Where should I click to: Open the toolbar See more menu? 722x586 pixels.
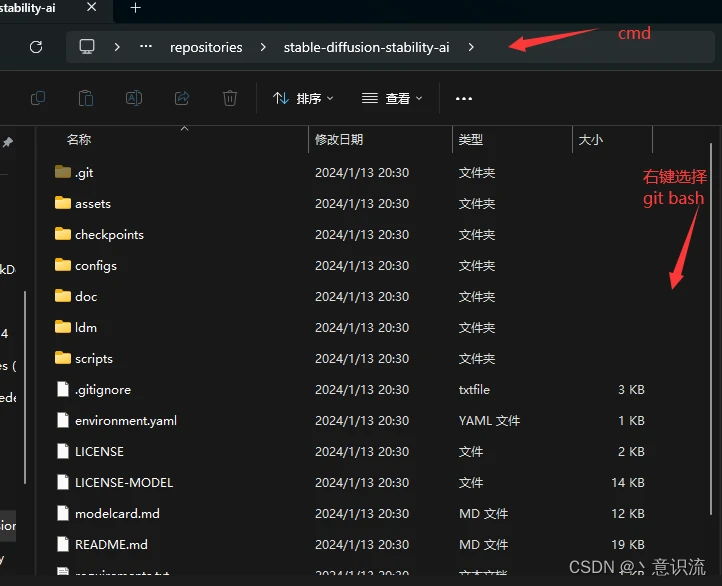coord(464,99)
